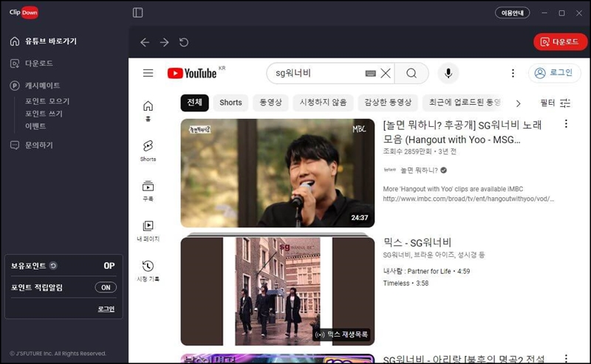Open more options for 놀면 뭐하니 video

(566, 124)
